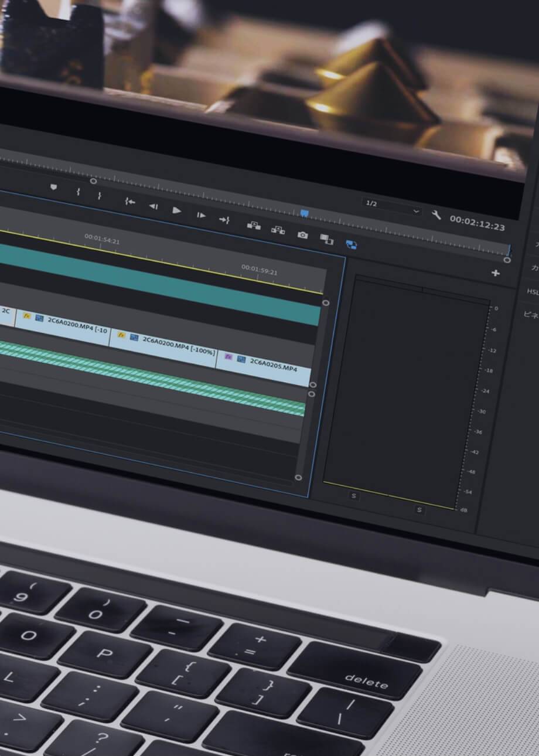
Task: Toggle the blue highlighted monitor button
Action: 351,244
